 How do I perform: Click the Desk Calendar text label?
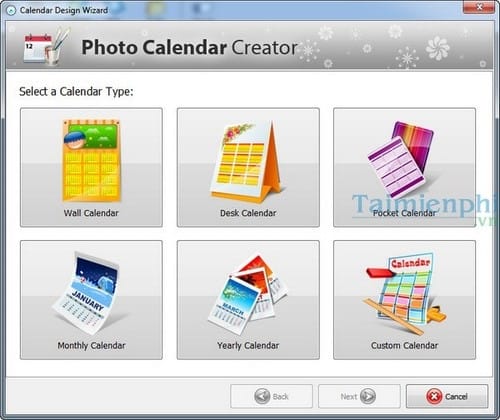coord(248,213)
